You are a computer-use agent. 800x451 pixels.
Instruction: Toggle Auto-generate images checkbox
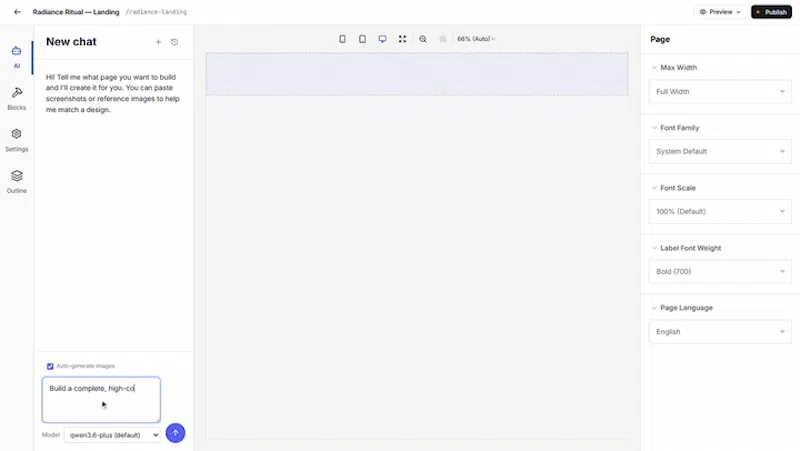(x=50, y=366)
